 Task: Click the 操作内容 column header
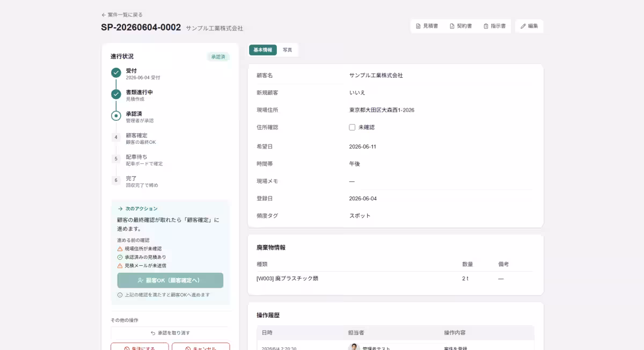(x=455, y=333)
